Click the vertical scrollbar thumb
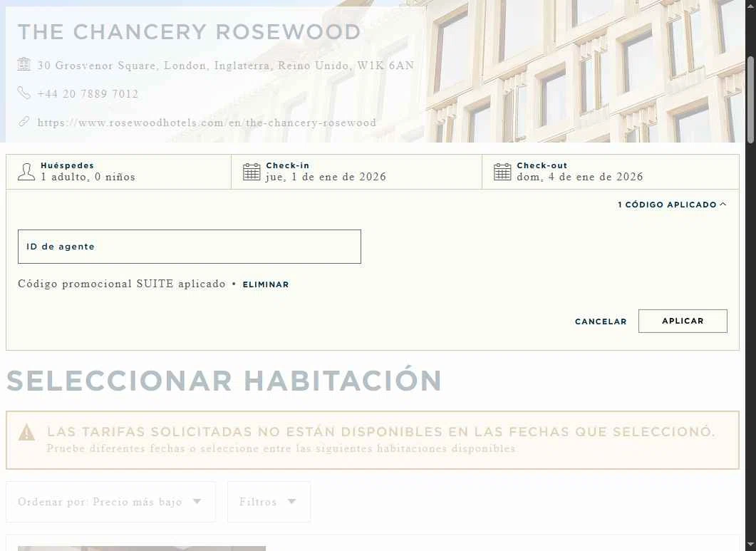The height and width of the screenshot is (551, 756). pyautogui.click(x=750, y=100)
